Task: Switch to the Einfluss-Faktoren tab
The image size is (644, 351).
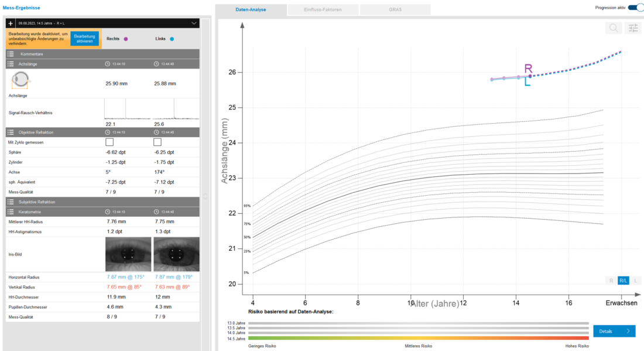Action: 323,10
